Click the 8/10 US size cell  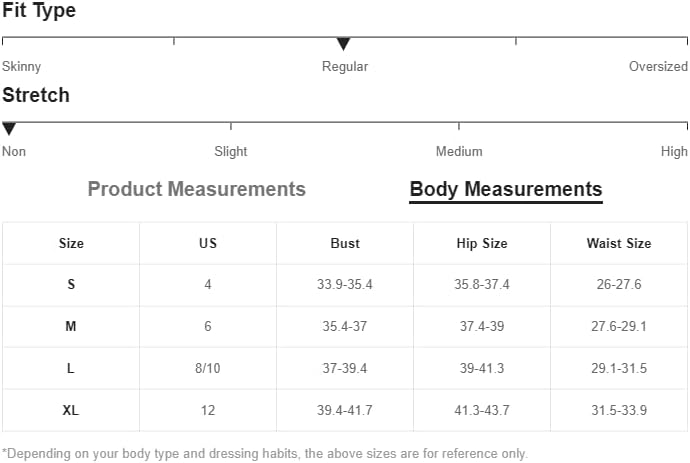pos(208,368)
